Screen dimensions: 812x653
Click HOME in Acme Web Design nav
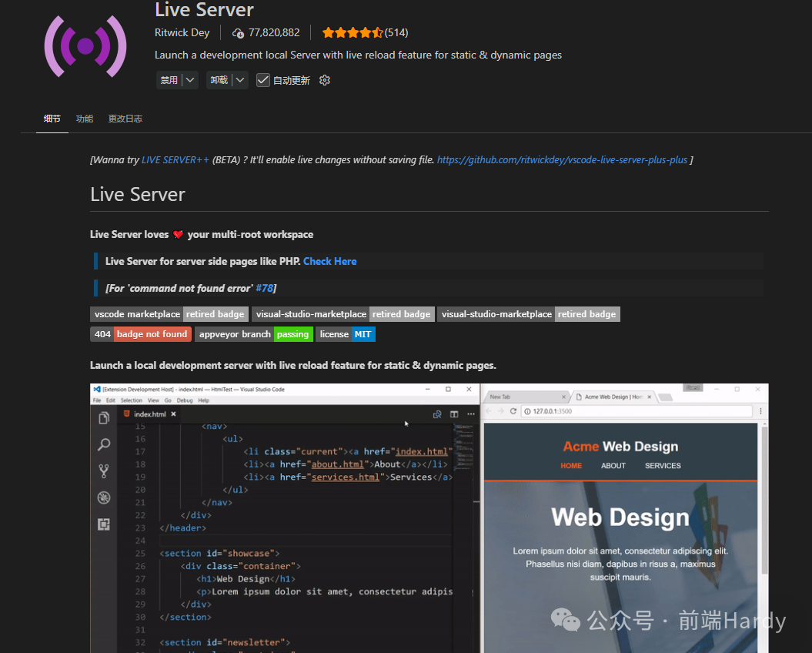571,466
